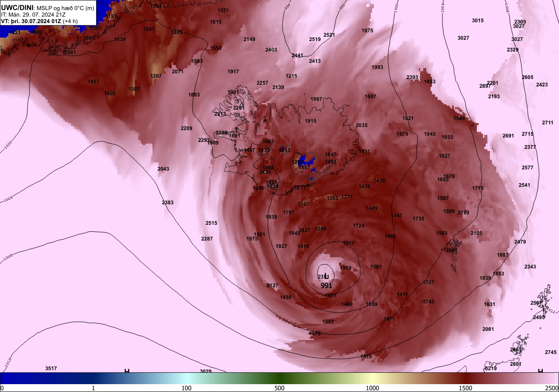This screenshot has width=559, height=392.
Task: Click the height value 2605
Action: point(528,77)
